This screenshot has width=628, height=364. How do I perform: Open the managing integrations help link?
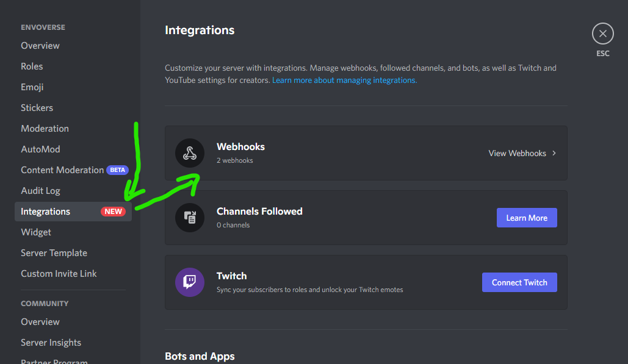344,80
